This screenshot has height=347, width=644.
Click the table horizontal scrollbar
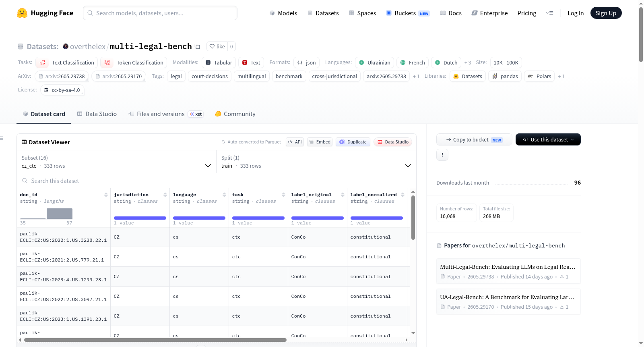click(155, 340)
